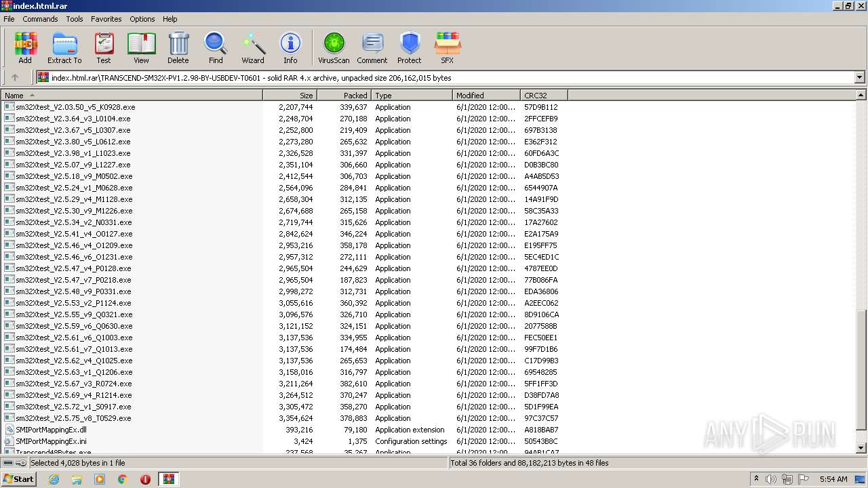Sort by the Name column
This screenshot has width=868, height=488.
(132, 96)
